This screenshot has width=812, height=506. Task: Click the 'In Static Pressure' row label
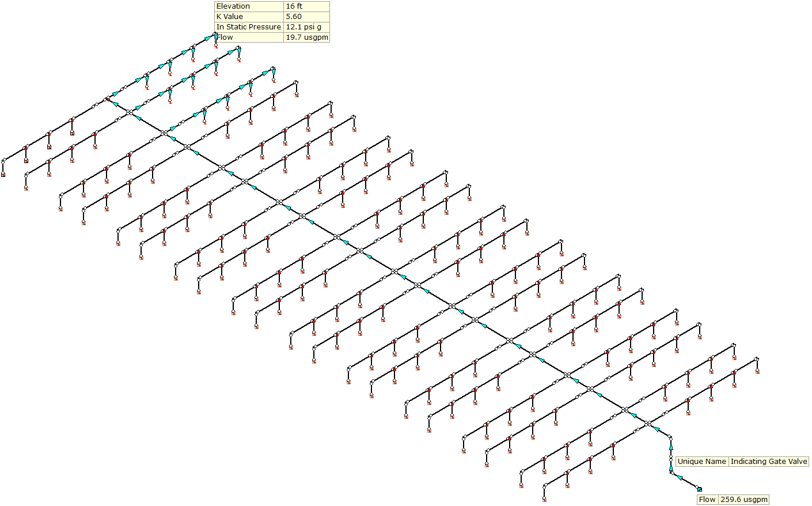point(249,27)
